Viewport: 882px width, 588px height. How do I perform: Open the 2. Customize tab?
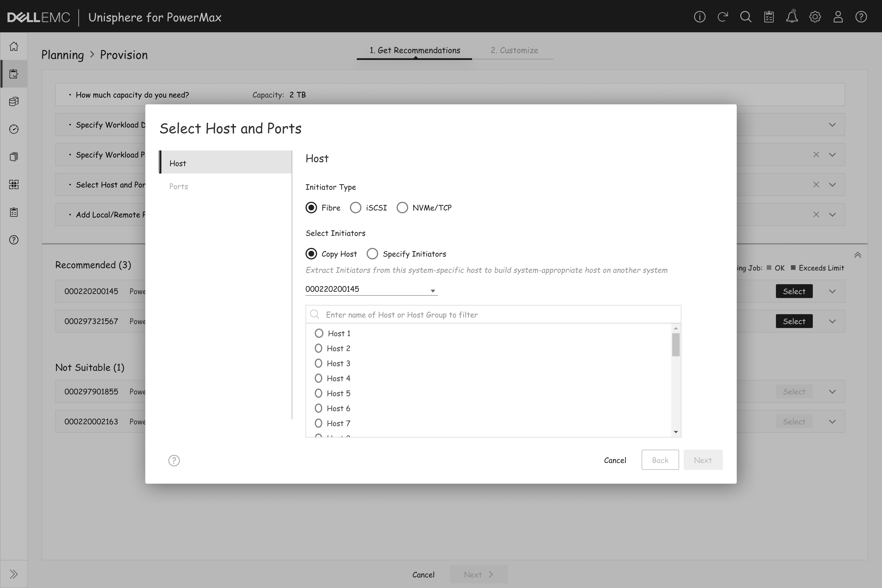click(x=514, y=50)
